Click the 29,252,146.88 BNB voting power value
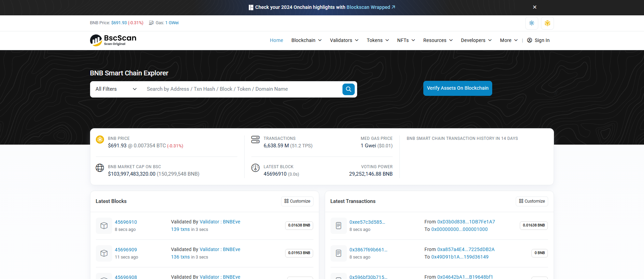Viewport: 644px width, 279px height. (371, 174)
